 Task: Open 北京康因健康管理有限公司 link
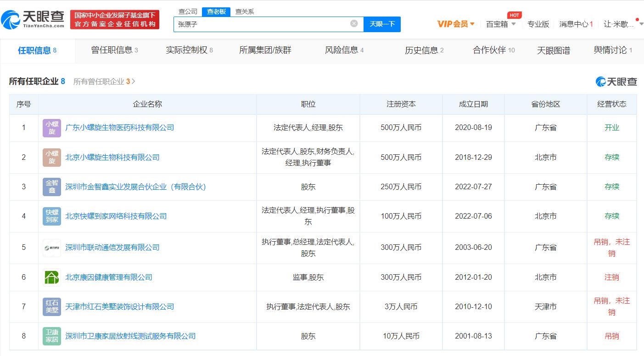[x=109, y=277]
